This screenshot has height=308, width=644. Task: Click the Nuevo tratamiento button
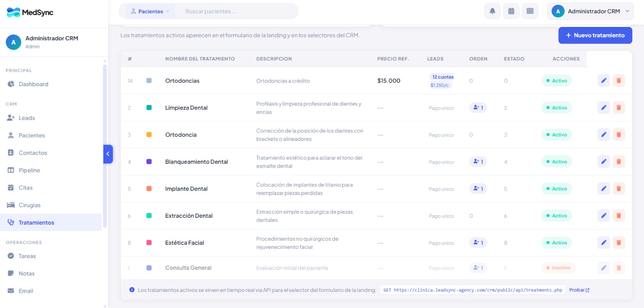pos(595,35)
